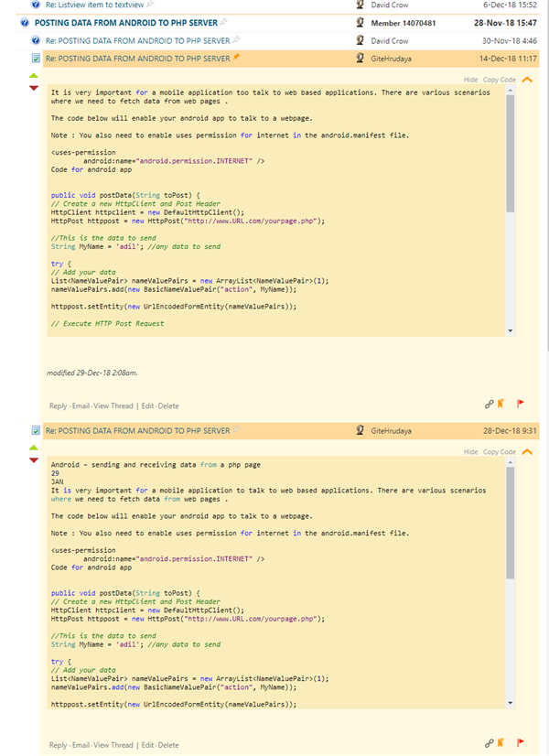
Task: Collapse first code block with orange chevron
Action: pos(527,80)
